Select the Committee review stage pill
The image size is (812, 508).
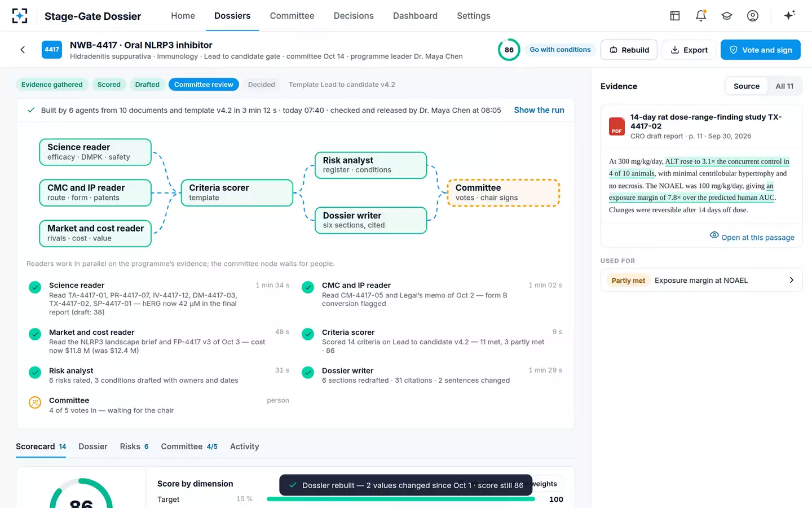pos(204,85)
